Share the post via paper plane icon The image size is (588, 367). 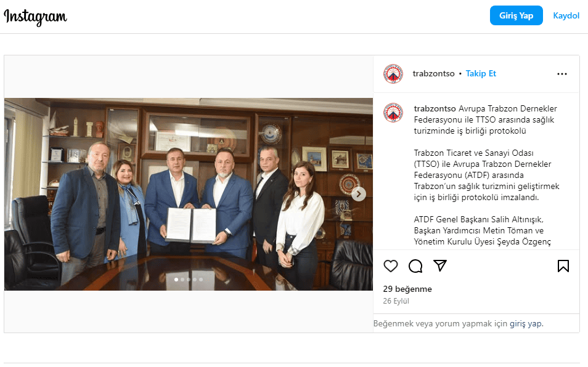(440, 265)
